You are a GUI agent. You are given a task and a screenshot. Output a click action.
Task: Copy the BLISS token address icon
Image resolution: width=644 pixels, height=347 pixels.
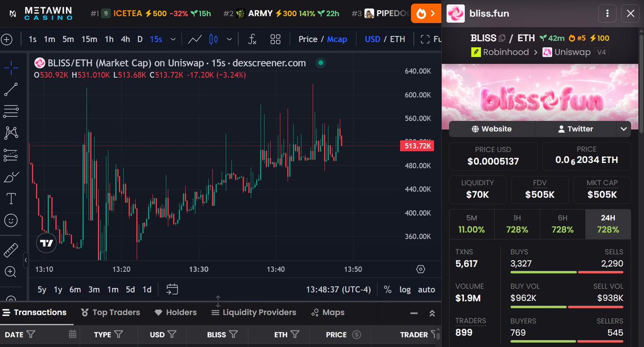502,38
